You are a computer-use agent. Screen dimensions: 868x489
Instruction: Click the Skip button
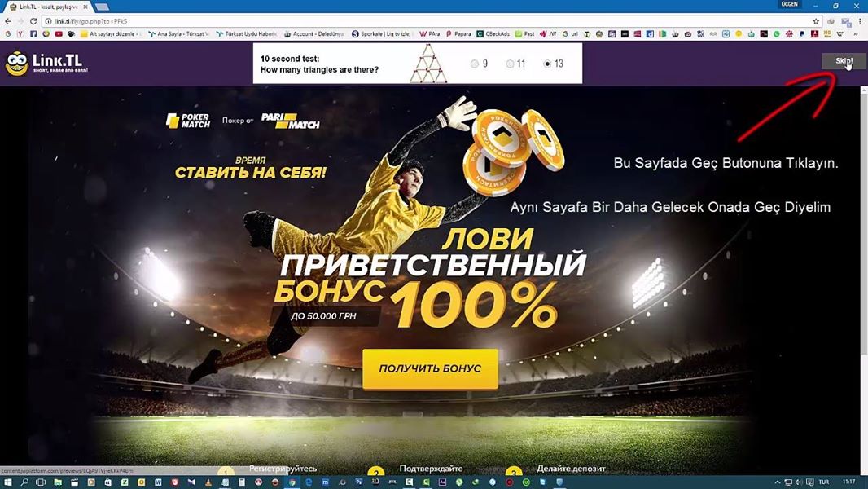click(843, 61)
